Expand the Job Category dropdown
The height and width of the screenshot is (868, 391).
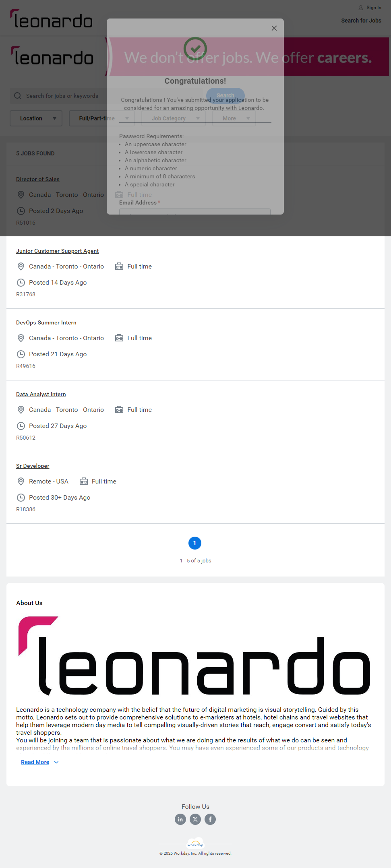174,118
